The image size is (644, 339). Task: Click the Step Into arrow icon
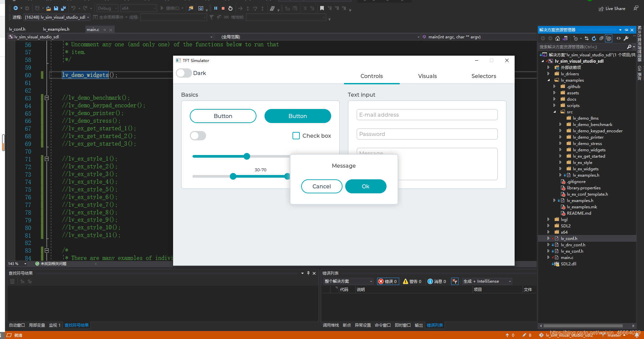coord(248,8)
